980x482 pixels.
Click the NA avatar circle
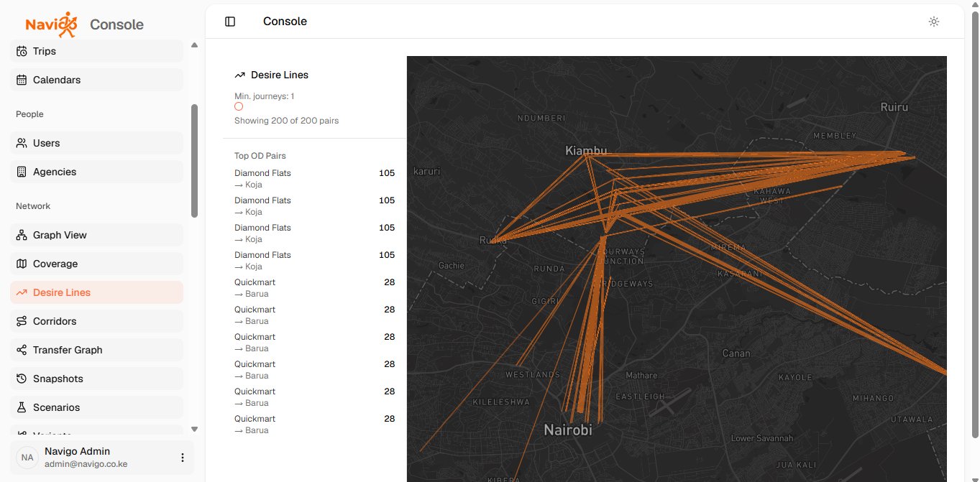click(27, 458)
